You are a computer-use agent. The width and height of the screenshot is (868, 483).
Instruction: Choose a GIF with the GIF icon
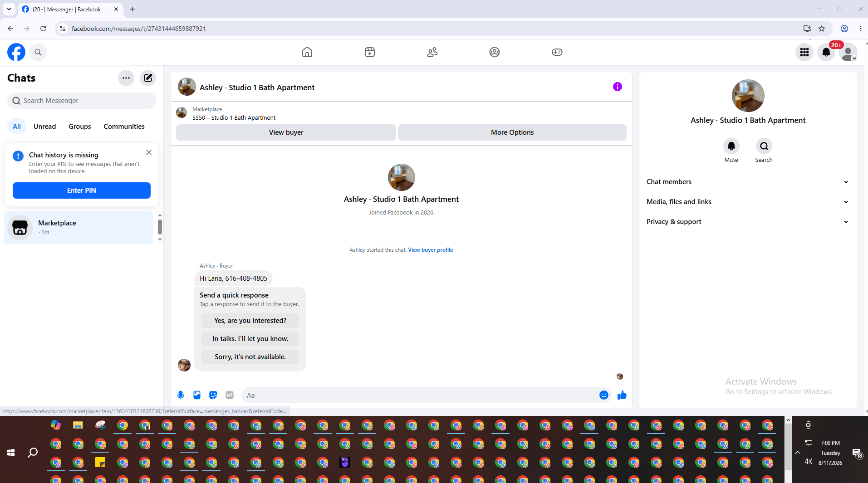point(230,395)
